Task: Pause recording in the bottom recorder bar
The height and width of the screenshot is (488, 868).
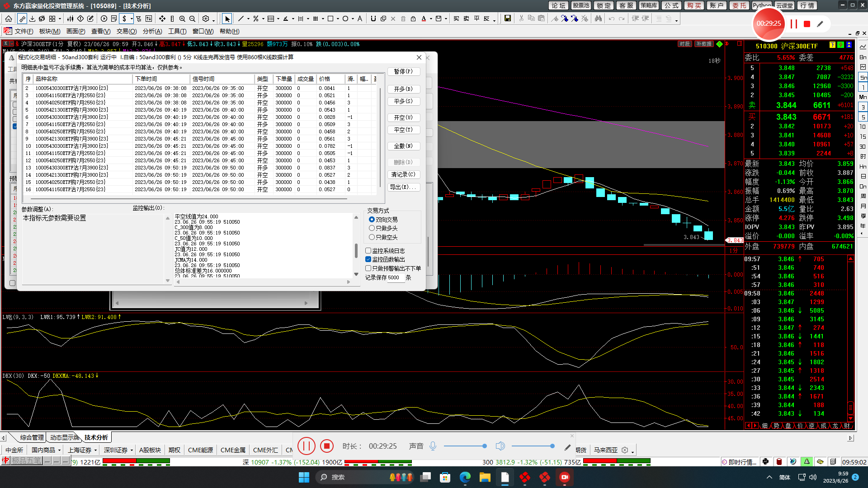Action: coord(306,446)
